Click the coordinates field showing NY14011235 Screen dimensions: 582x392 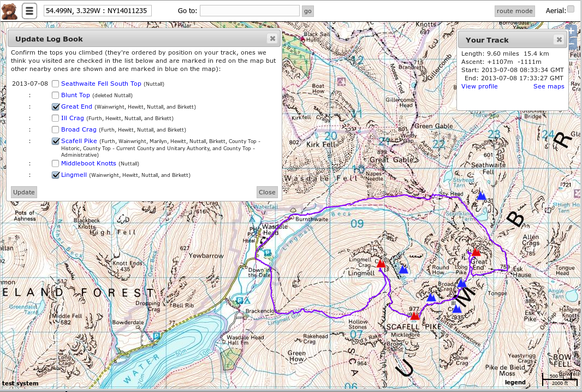point(98,11)
